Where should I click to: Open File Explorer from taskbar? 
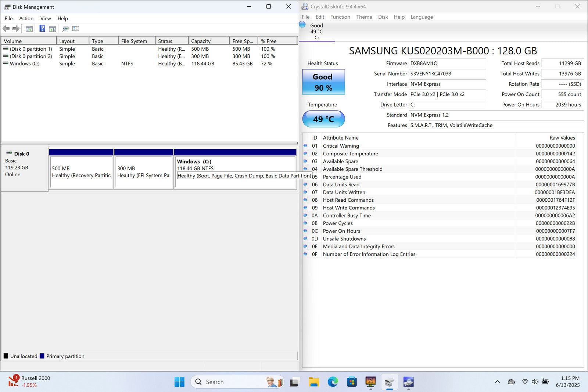(x=313, y=382)
